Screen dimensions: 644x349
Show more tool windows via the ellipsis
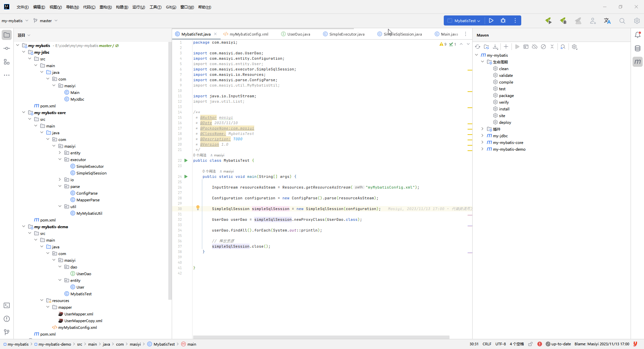point(7,75)
